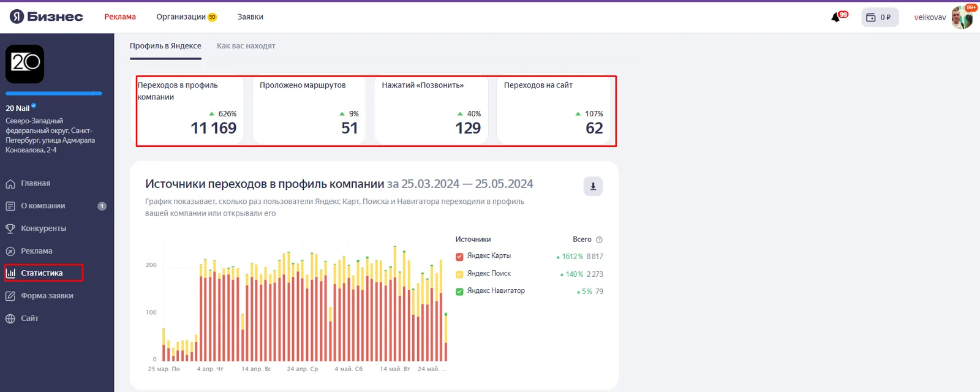Click the 11 169 profile visits number
Image resolution: width=980 pixels, height=392 pixels.
[x=213, y=128]
